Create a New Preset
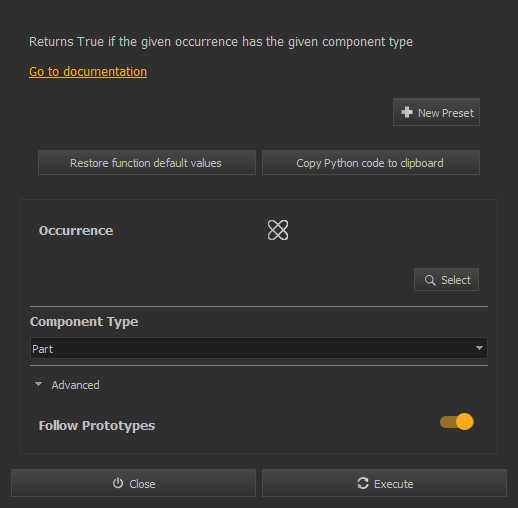Viewport: 518px width, 508px height. click(436, 112)
